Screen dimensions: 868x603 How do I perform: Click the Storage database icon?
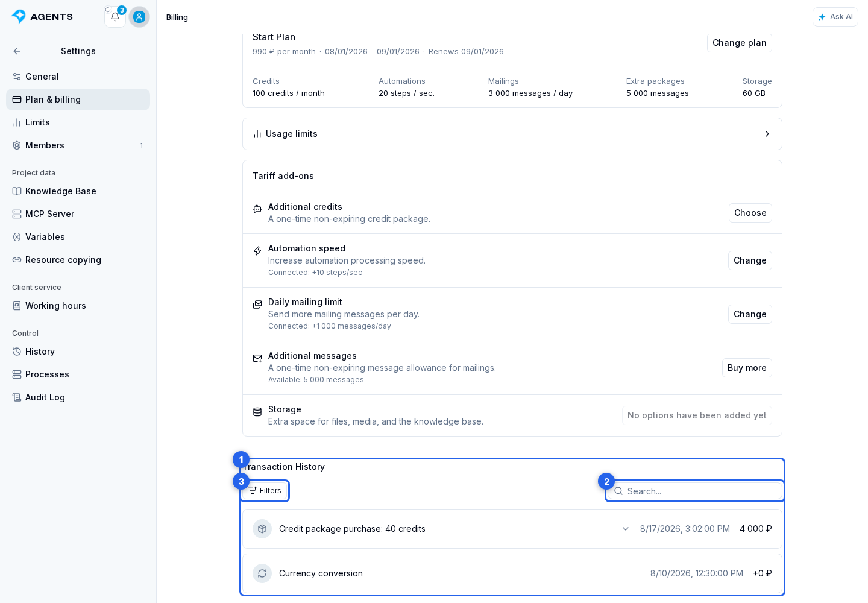[257, 411]
